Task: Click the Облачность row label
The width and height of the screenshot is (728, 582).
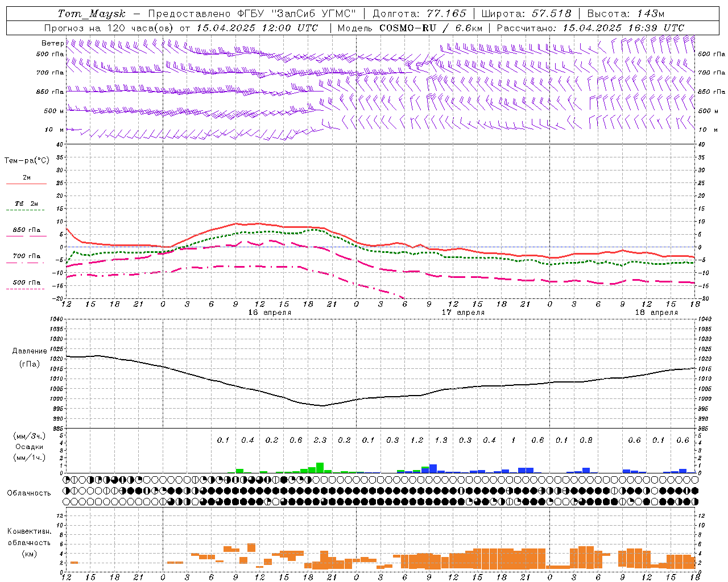Action: pyautogui.click(x=29, y=493)
